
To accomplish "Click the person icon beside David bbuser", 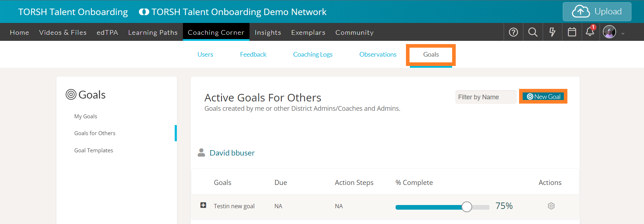I will [201, 153].
